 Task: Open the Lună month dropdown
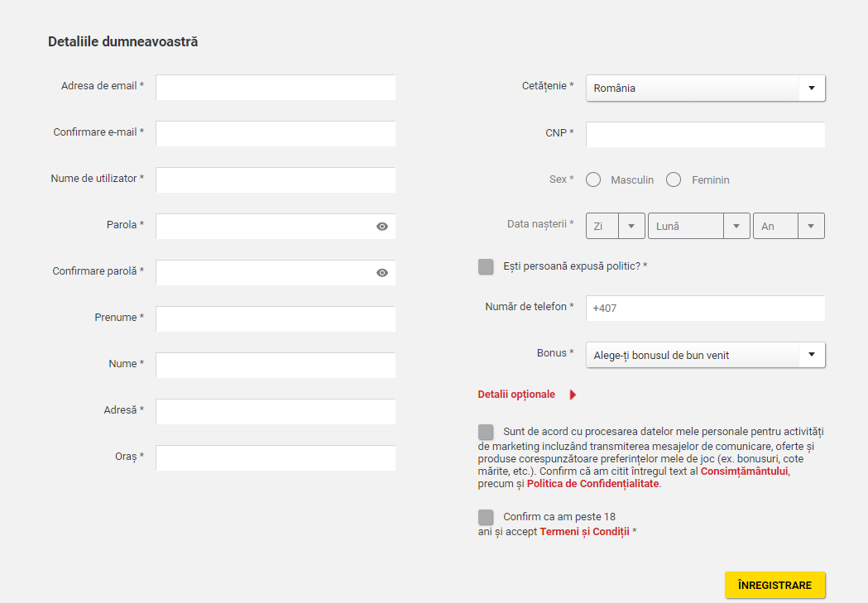pyautogui.click(x=699, y=227)
